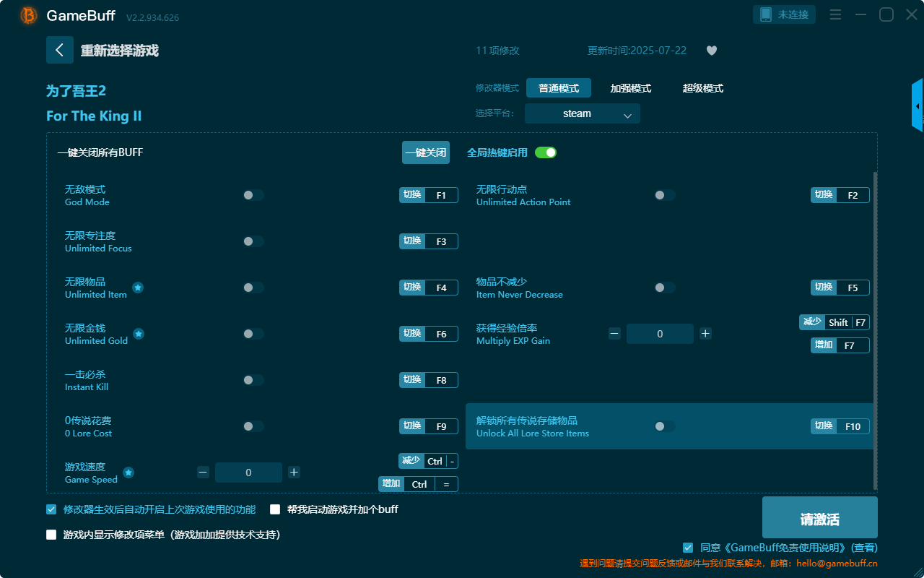Click the 更新时间:2025-07-22 text

click(x=637, y=51)
